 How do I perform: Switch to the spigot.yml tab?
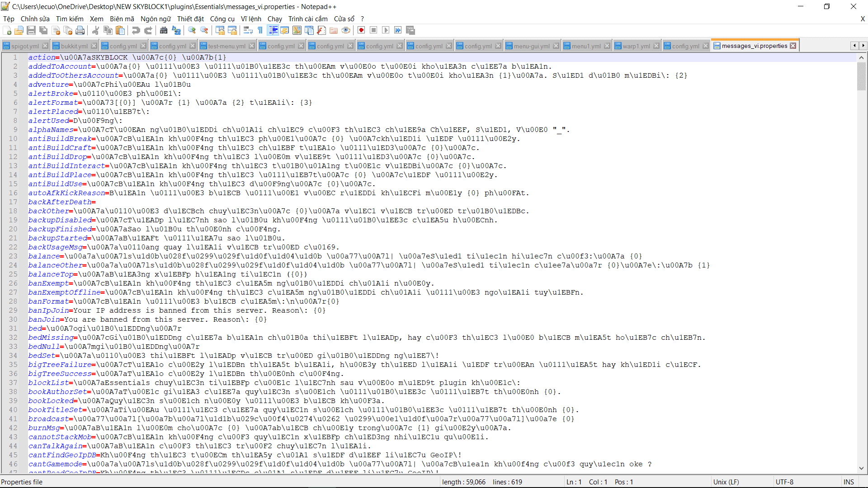tap(24, 46)
